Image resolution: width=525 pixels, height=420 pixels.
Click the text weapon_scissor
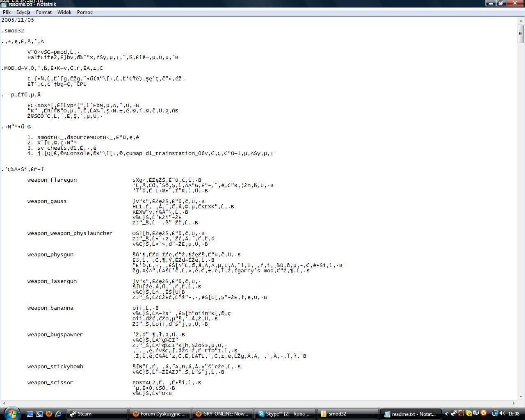coord(50,383)
